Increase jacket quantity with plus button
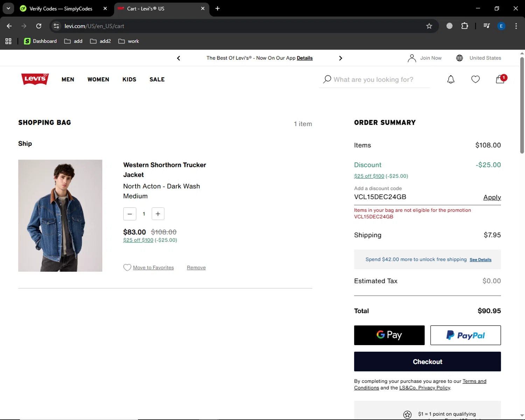The image size is (525, 420). click(x=158, y=214)
